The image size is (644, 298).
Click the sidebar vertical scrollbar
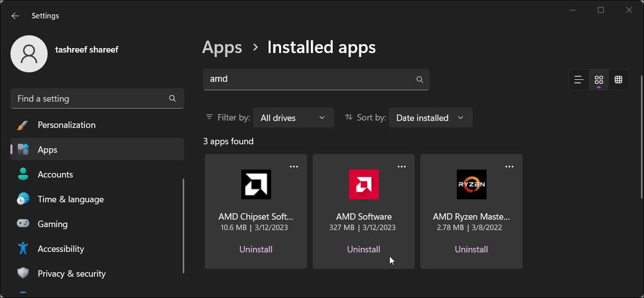[183, 226]
